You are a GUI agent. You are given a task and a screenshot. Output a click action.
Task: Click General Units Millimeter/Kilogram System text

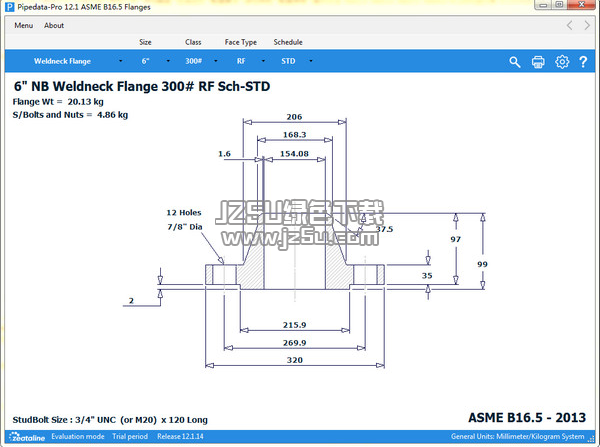coord(517,437)
